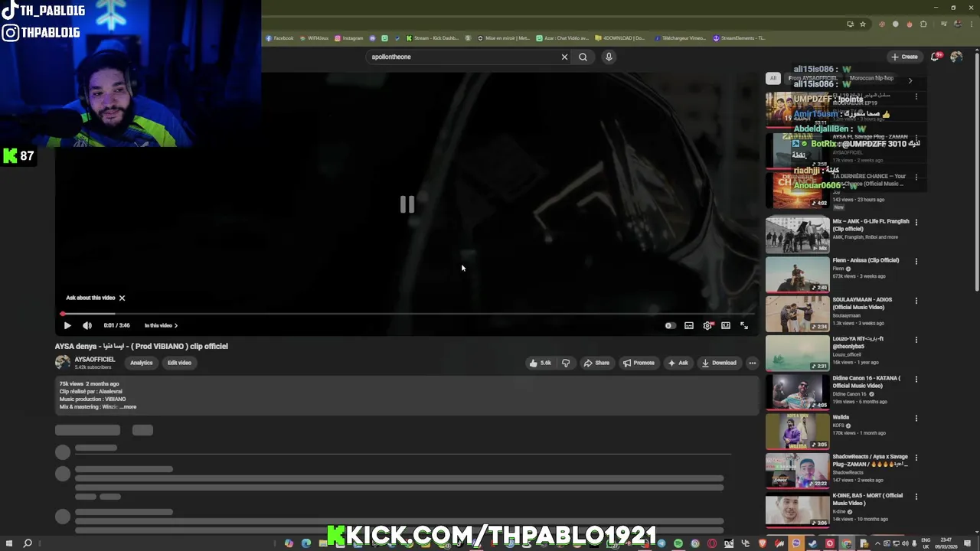Image resolution: width=980 pixels, height=551 pixels.
Task: Toggle the autoplay switch in player controls
Action: click(x=670, y=325)
